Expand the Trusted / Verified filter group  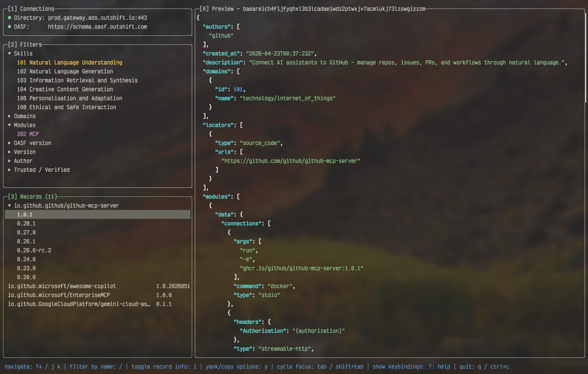tap(10, 170)
